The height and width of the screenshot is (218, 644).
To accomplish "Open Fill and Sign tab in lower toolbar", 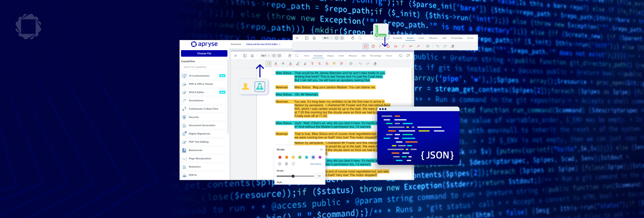I will coord(376,56).
